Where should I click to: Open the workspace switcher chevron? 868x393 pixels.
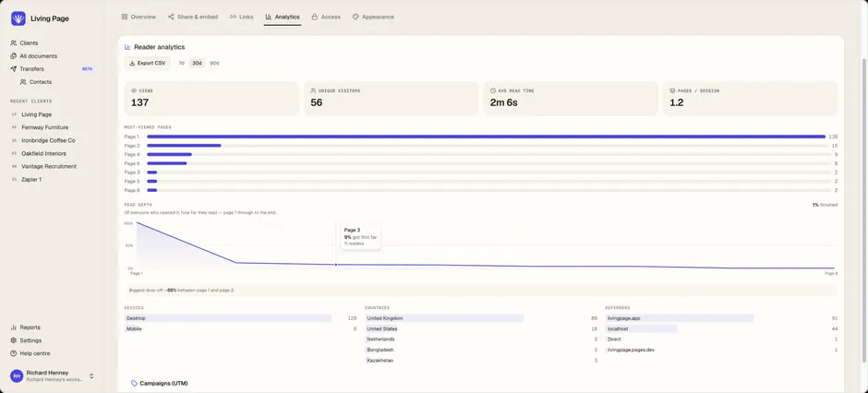coord(91,375)
